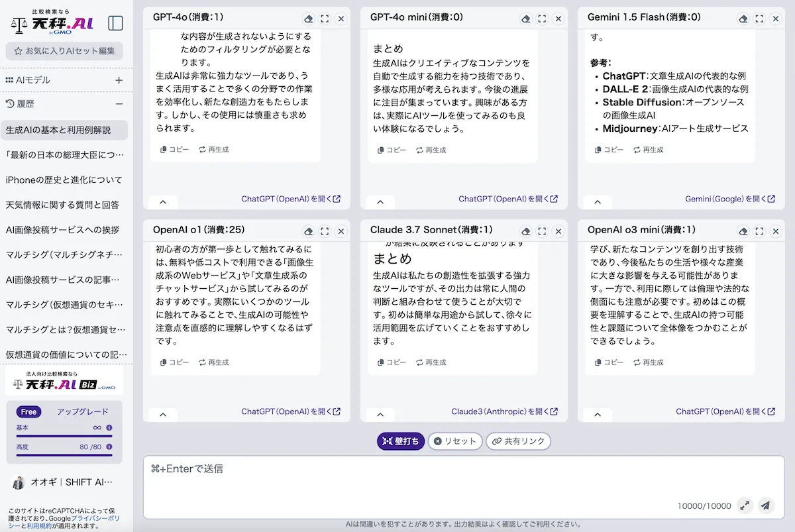This screenshot has height=532, width=795.
Task: Copy the OpenAI o1 response
Action: click(x=174, y=362)
